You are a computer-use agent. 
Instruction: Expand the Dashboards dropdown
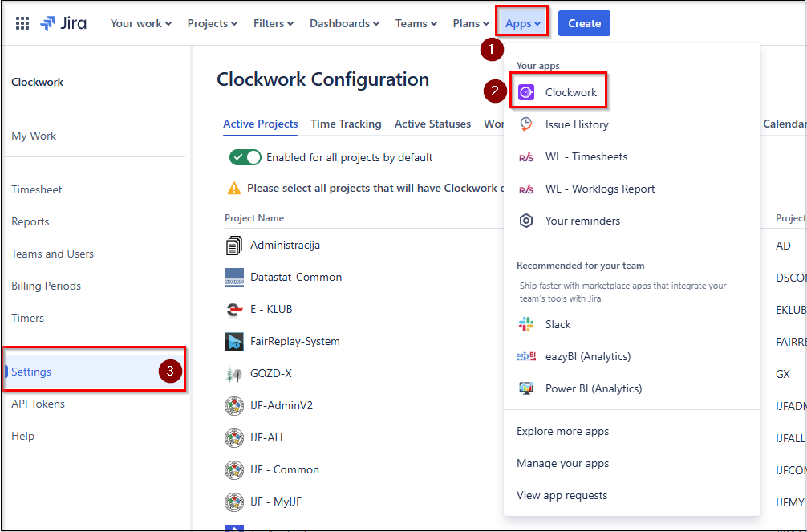click(345, 24)
